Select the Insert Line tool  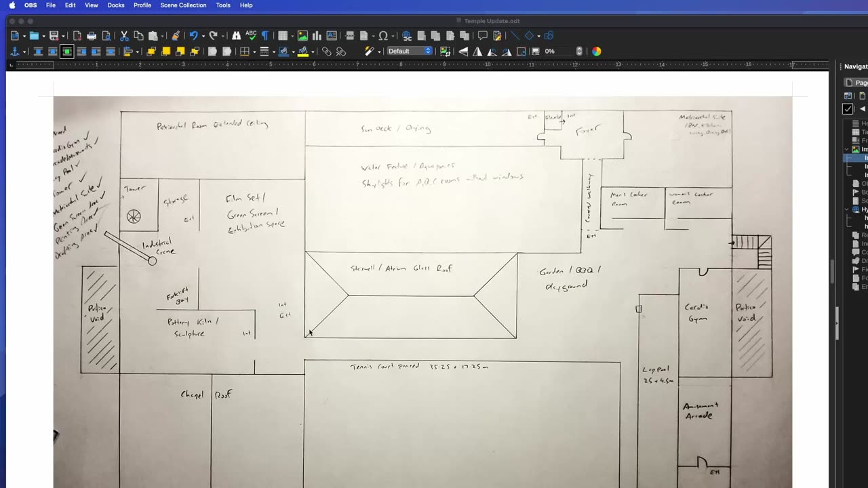tap(515, 35)
